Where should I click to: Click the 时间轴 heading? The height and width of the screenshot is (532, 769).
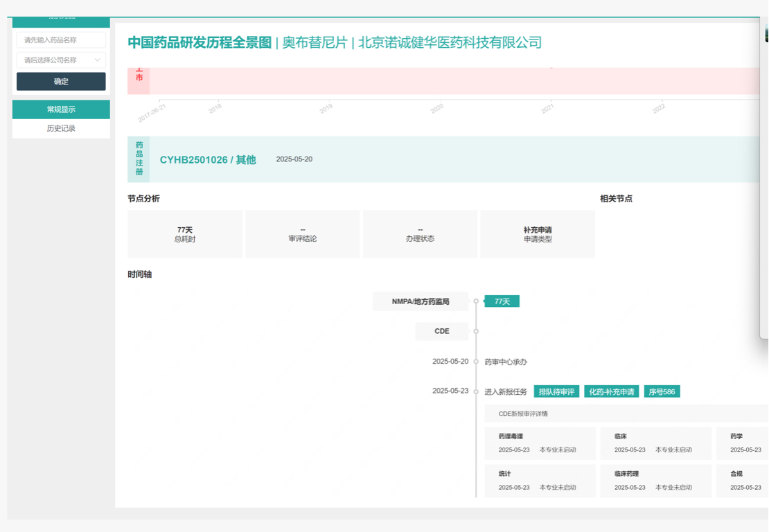tap(140, 274)
